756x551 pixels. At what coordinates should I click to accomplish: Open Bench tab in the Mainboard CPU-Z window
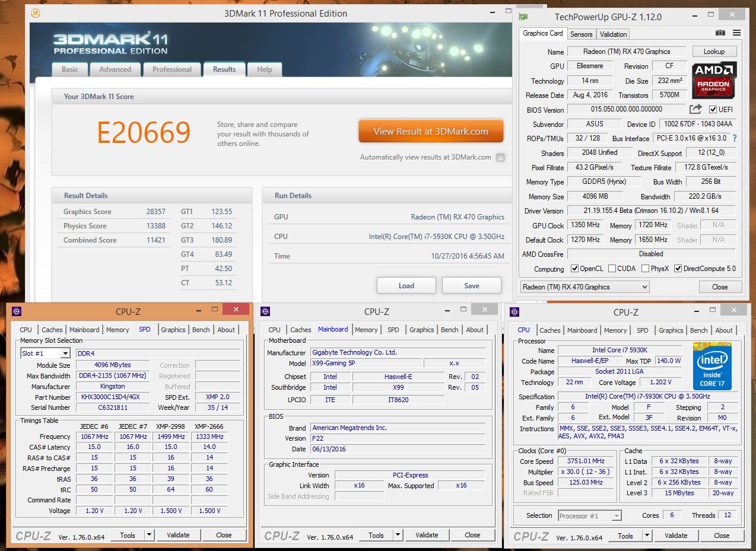tap(450, 330)
